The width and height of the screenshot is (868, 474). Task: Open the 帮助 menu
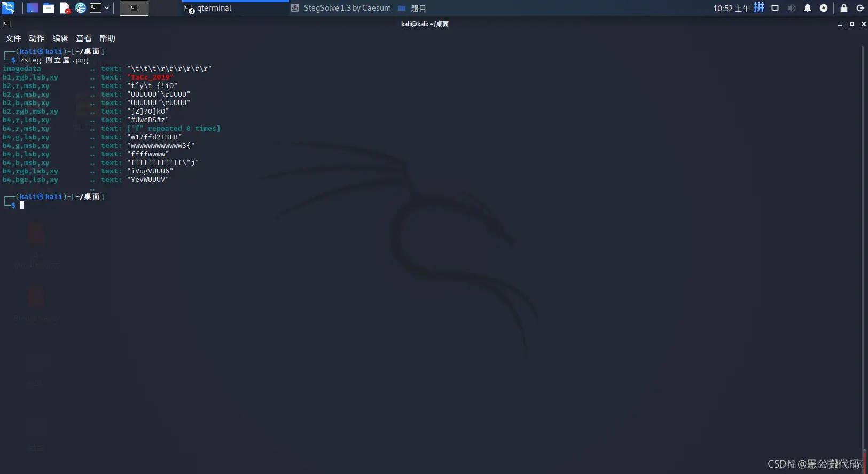[107, 38]
